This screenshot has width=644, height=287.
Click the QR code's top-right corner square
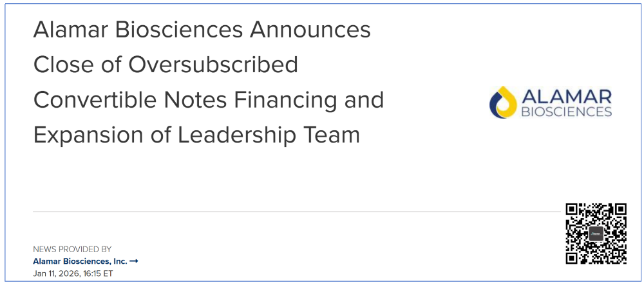coord(620,210)
